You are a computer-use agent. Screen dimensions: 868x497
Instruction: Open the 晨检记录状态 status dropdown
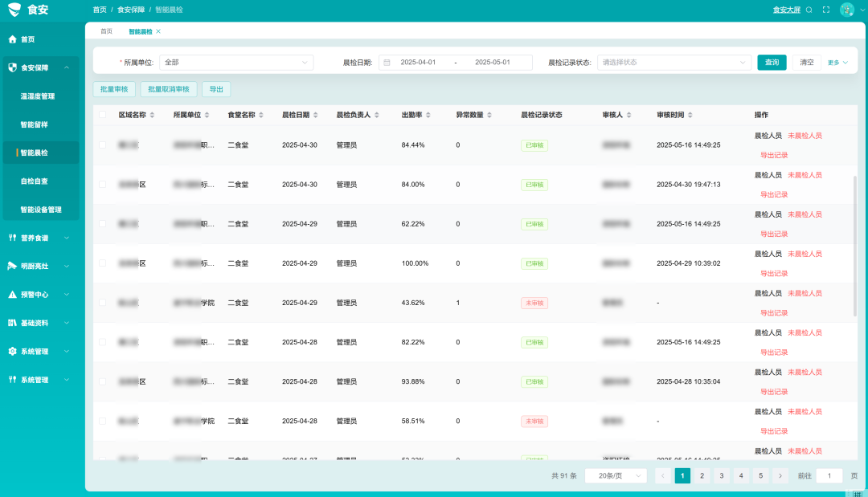(x=674, y=63)
